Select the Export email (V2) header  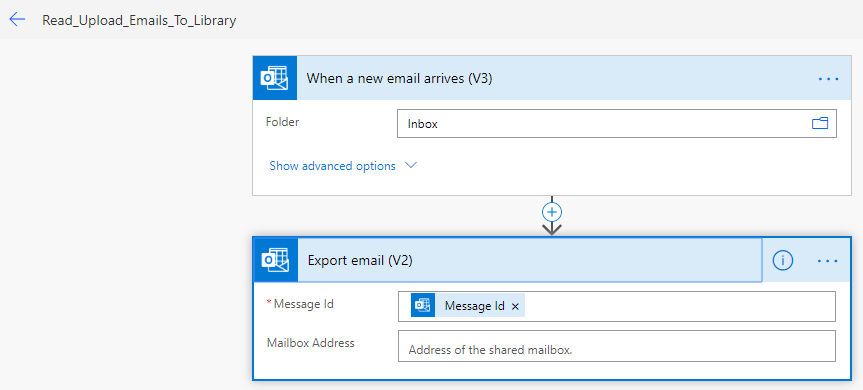507,260
